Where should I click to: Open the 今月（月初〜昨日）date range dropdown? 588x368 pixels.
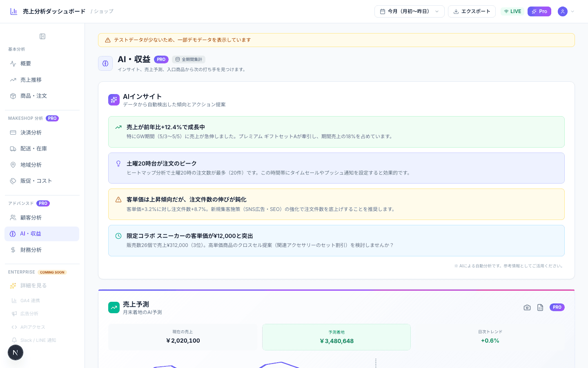tap(409, 11)
